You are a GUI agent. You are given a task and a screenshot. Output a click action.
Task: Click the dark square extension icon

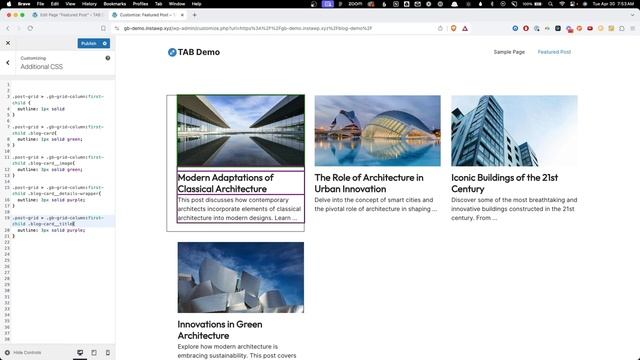pos(558,28)
